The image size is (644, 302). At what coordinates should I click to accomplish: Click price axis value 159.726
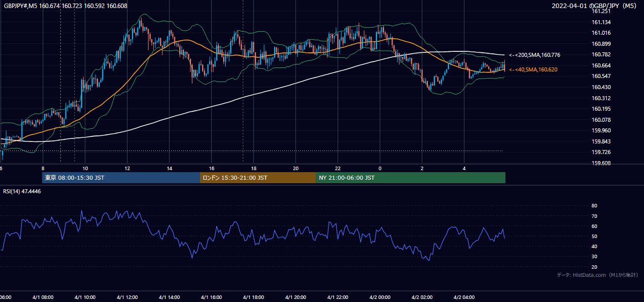coord(601,152)
